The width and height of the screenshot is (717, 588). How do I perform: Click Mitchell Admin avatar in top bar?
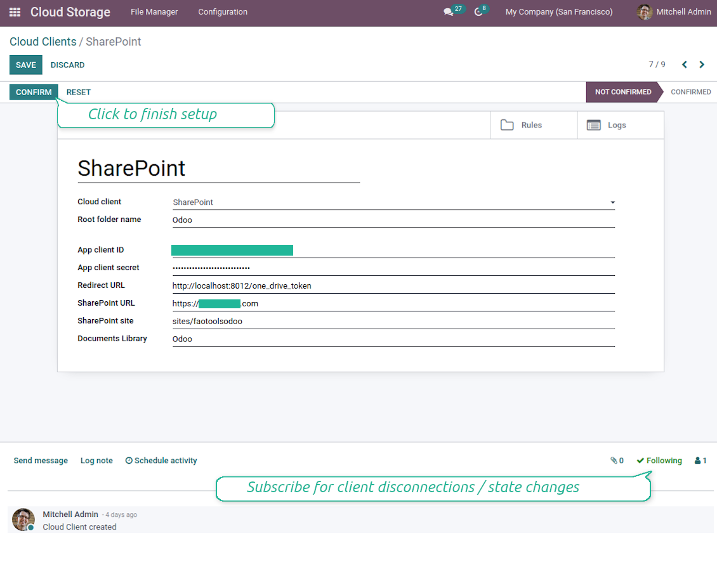[644, 12]
